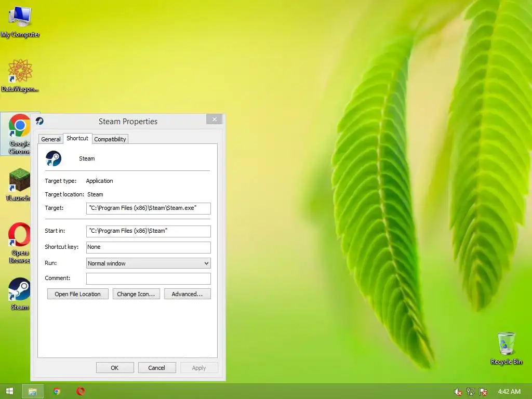Screen dimensions: 532x399
Task: Close the Steam Properties dialog
Action: tap(214, 119)
